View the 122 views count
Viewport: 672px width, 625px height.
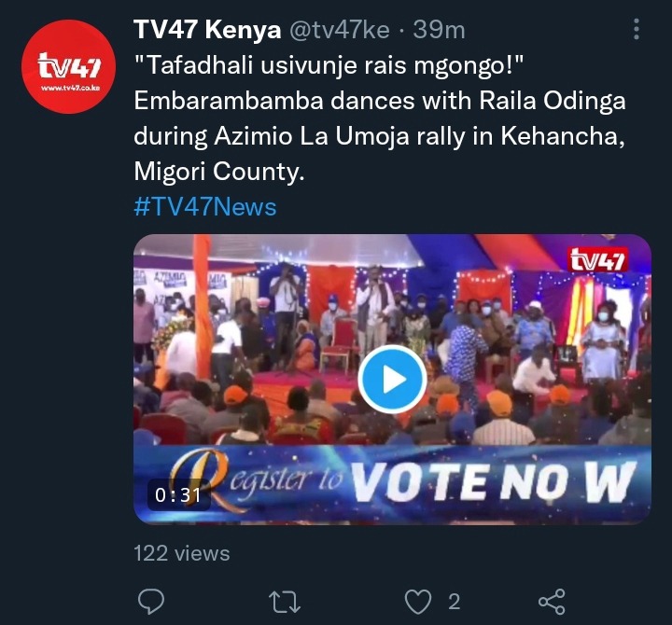[x=182, y=553]
